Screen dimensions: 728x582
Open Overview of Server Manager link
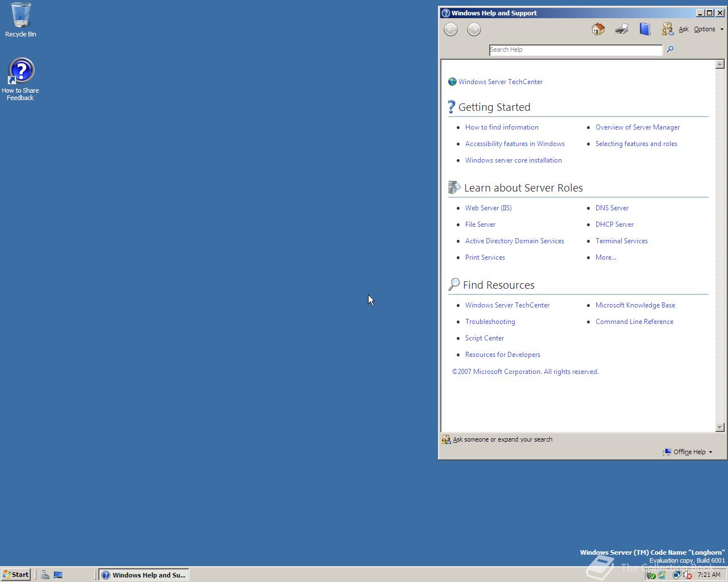coord(638,127)
